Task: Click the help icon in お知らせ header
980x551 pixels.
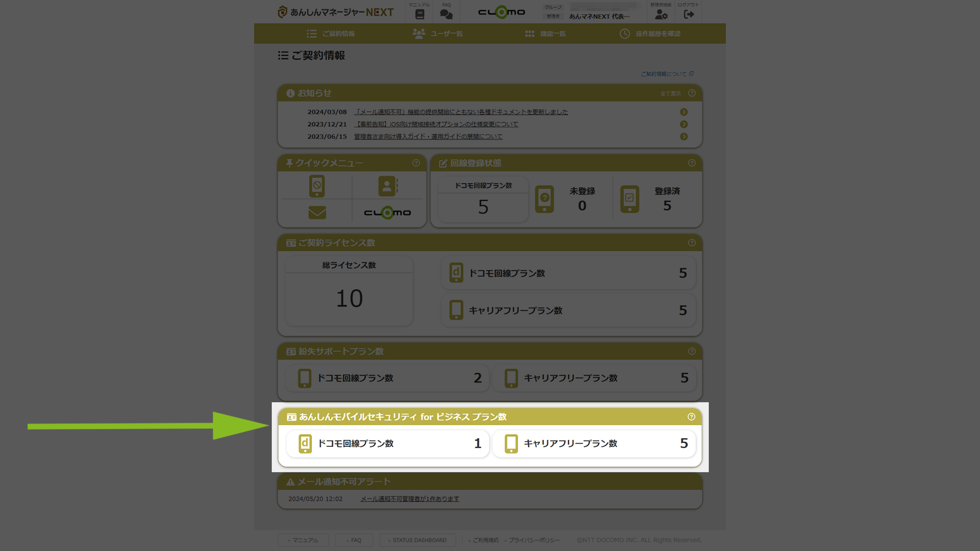Action: pos(692,93)
